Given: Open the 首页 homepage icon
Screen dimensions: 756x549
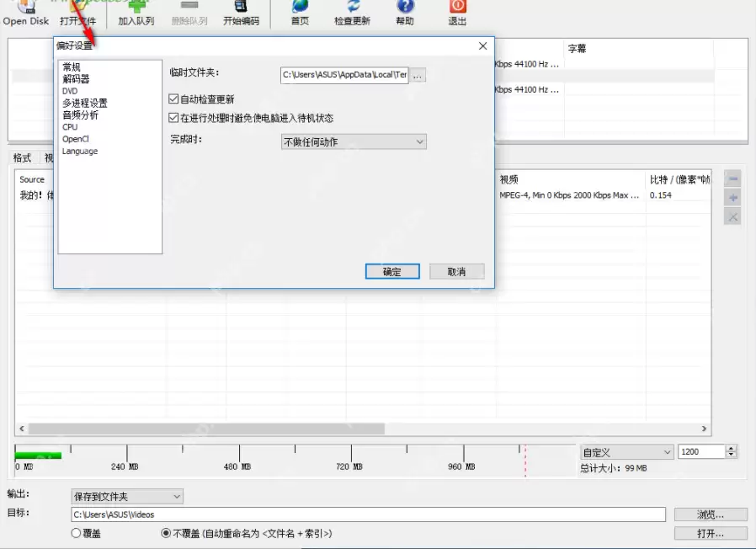Looking at the screenshot, I should pos(300,13).
